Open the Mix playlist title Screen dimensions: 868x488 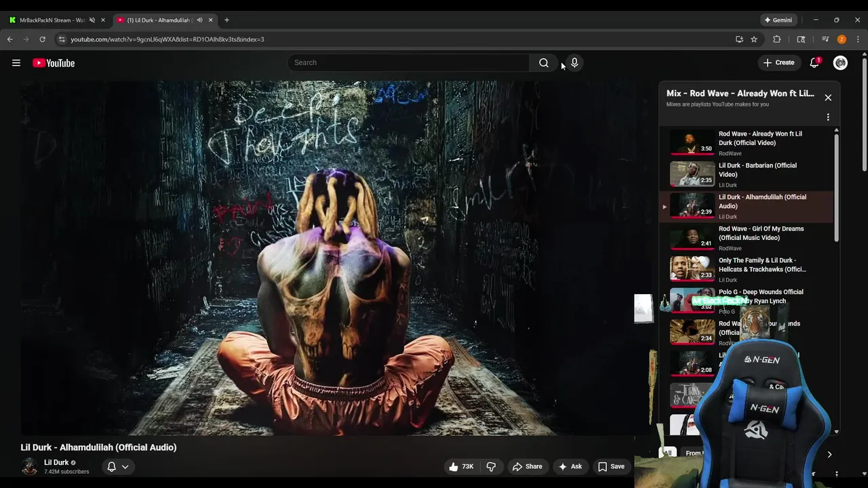pos(740,94)
